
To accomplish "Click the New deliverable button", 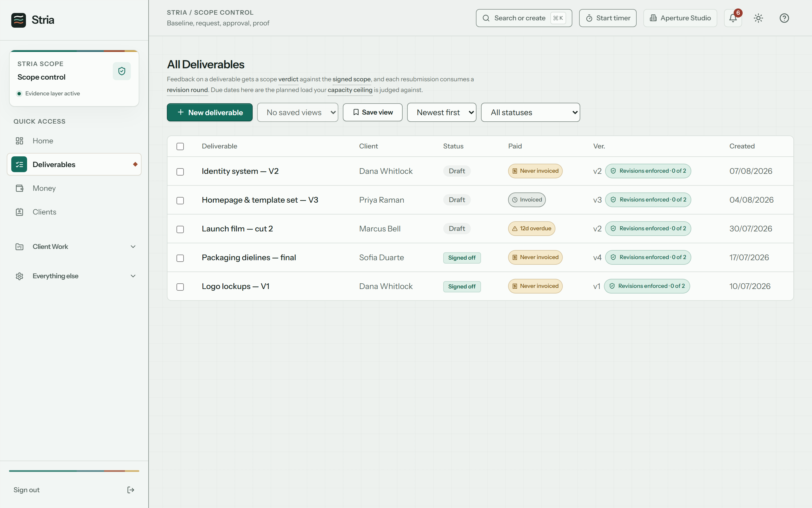I will (210, 112).
